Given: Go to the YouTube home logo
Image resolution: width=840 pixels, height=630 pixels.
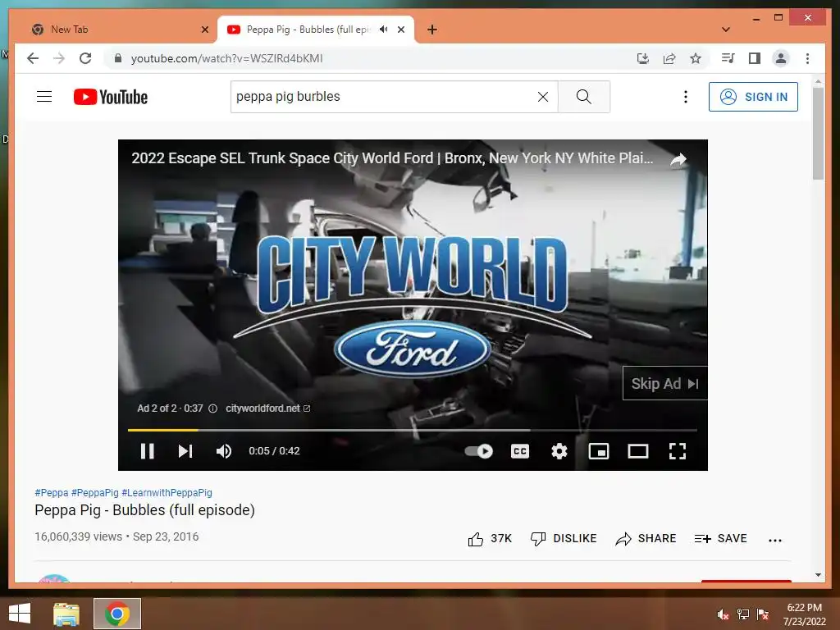Looking at the screenshot, I should [x=111, y=97].
